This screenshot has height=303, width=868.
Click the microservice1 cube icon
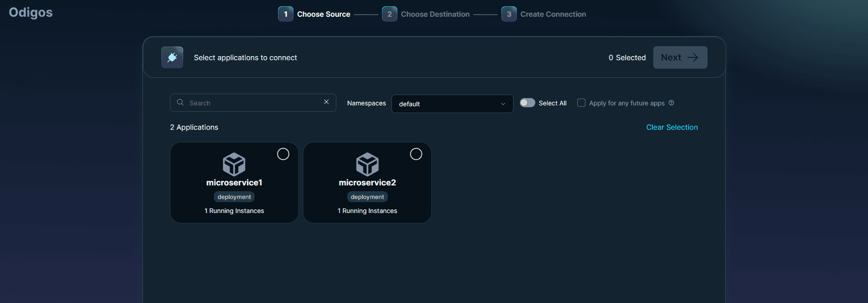pyautogui.click(x=234, y=164)
